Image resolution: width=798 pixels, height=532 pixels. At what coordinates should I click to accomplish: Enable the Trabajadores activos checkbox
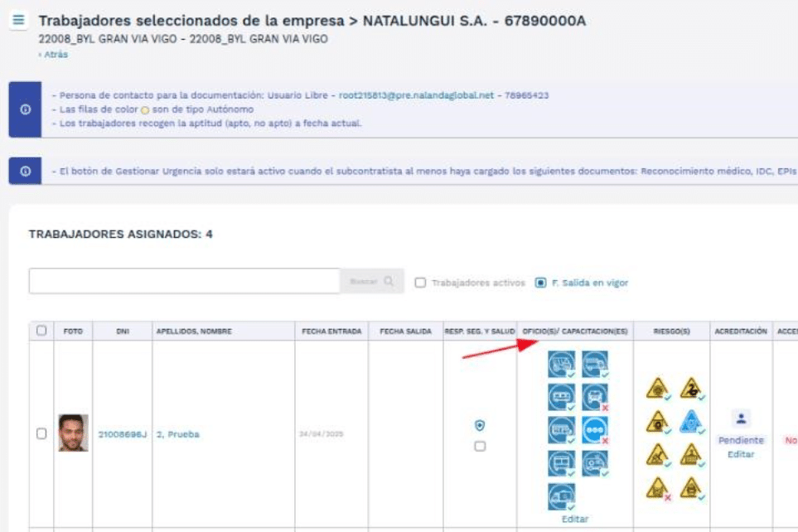pyautogui.click(x=420, y=283)
